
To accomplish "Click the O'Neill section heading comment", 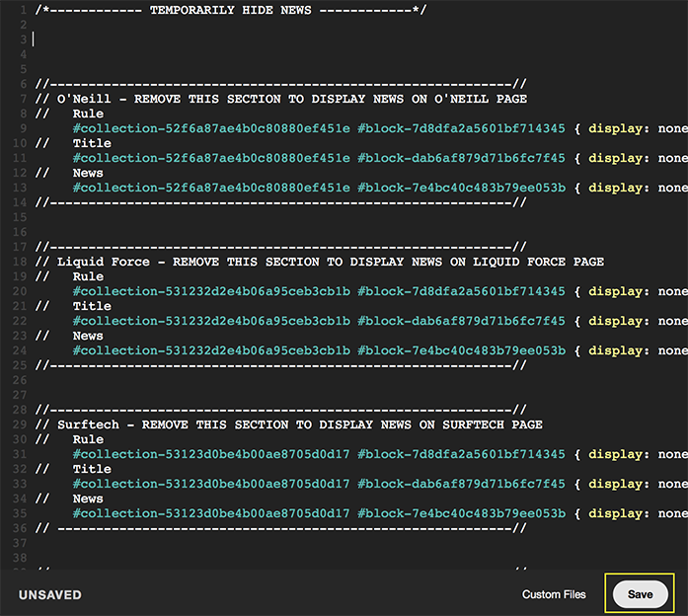I will coord(280,99).
